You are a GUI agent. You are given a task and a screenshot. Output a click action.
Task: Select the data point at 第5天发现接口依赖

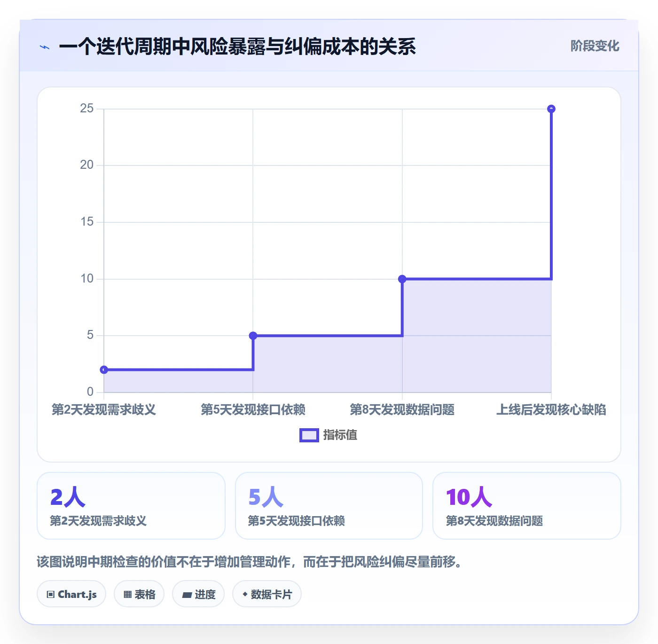click(253, 336)
